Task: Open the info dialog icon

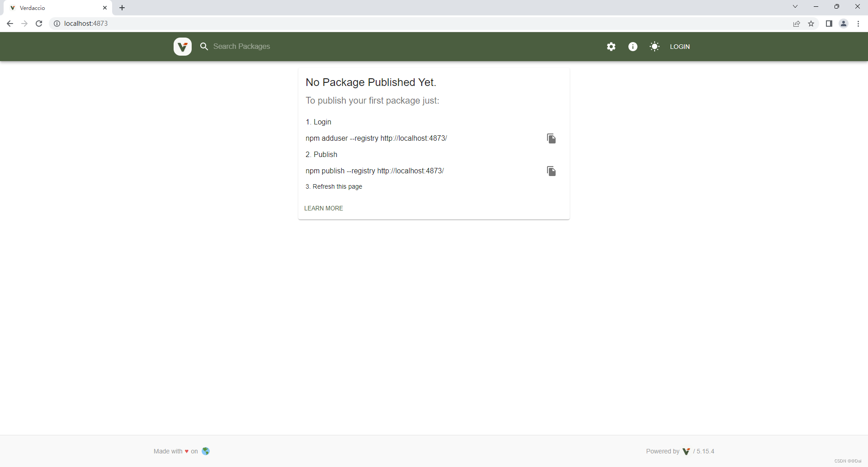Action: point(633,47)
